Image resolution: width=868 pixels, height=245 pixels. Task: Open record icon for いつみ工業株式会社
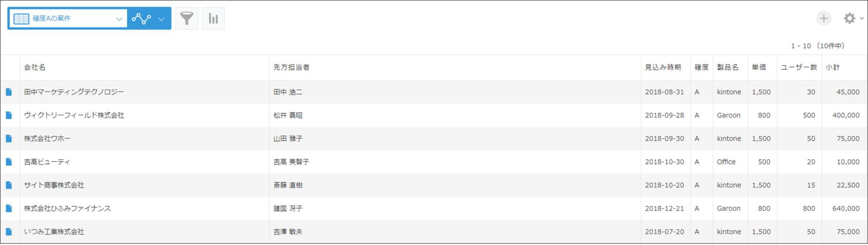pyautogui.click(x=9, y=232)
